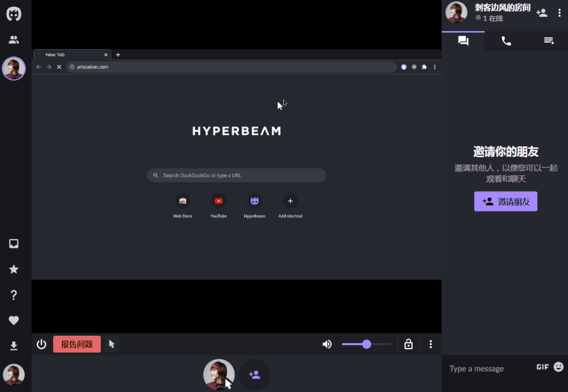This screenshot has width=568, height=392.
Task: Click participant avatar below the video
Action: point(218,374)
